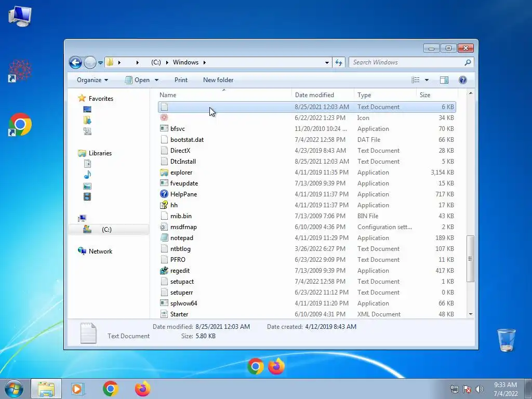Viewport: 532px width, 399px height.
Task: Select the notepad application icon
Action: 164,238
